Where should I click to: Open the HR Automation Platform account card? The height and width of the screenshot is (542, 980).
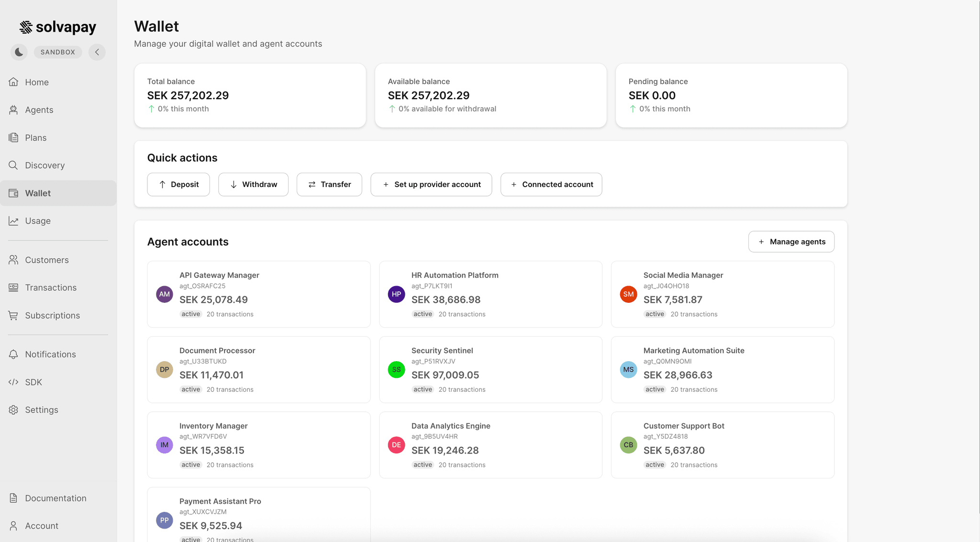point(490,294)
